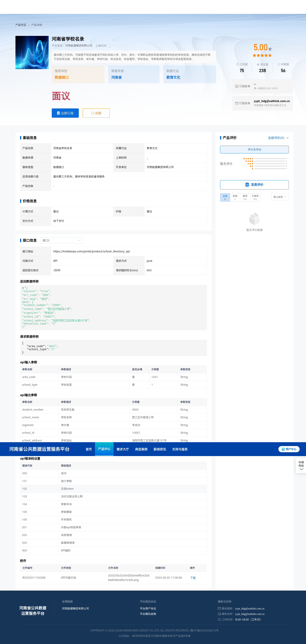Click the school_type parameter row

113,385
